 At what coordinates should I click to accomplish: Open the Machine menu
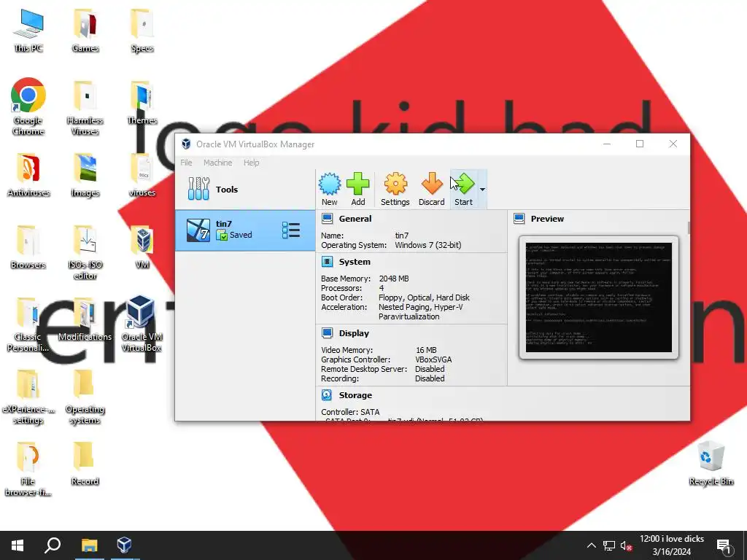217,163
